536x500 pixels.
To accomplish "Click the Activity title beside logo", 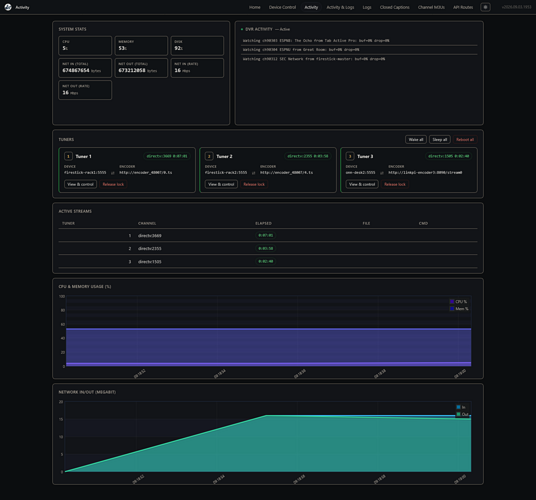I will [x=22, y=8].
